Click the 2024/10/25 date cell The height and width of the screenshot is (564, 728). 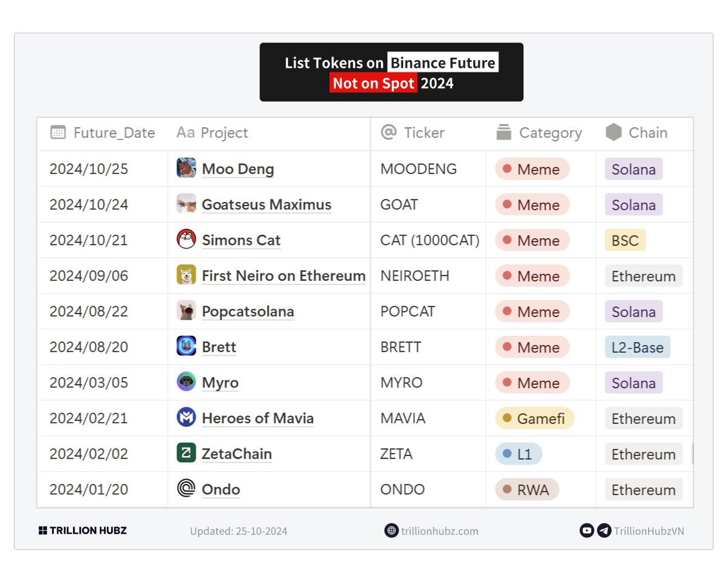pos(104,169)
